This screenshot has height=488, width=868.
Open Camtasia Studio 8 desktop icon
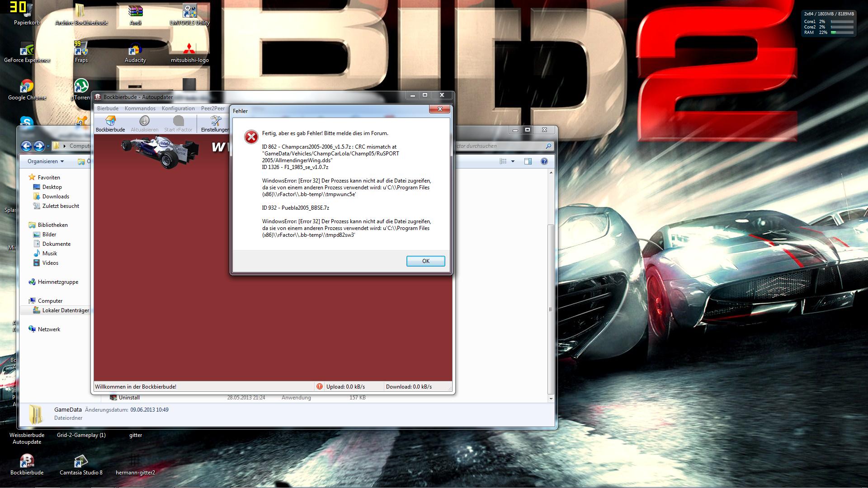pos(81,462)
